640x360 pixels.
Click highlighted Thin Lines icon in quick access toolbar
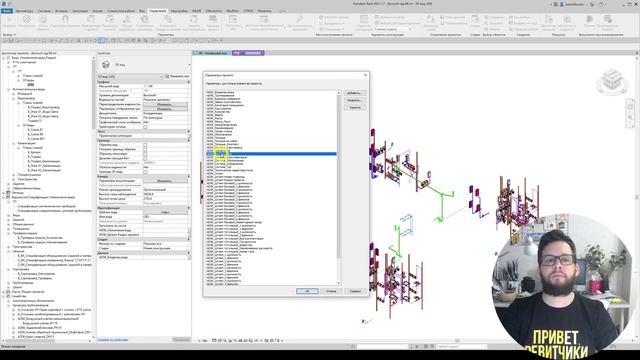point(102,41)
